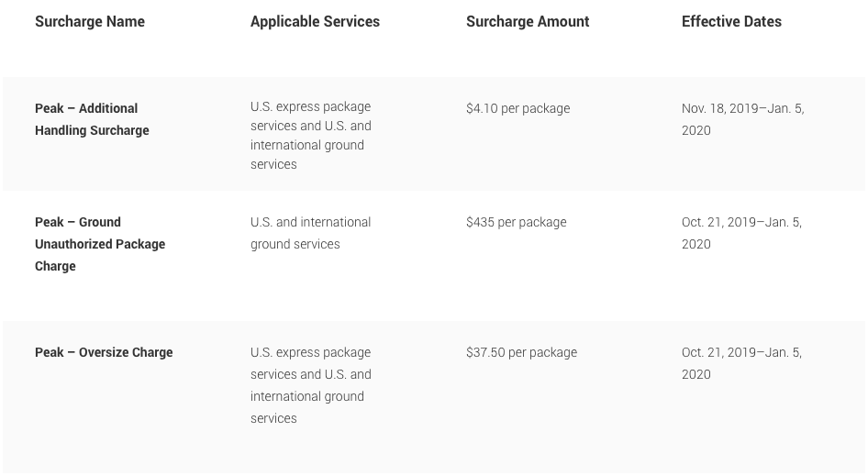Screen dimensions: 868x476
Task: Click the Ground Unauthorized Package Charge effective dates
Action: [x=741, y=233]
